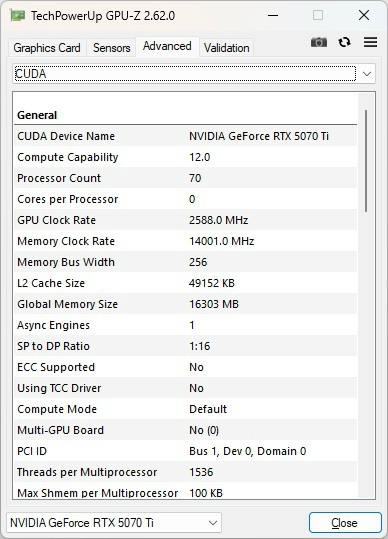388x539 pixels.
Task: Select the Cores per Processor label
Action: pos(68,199)
